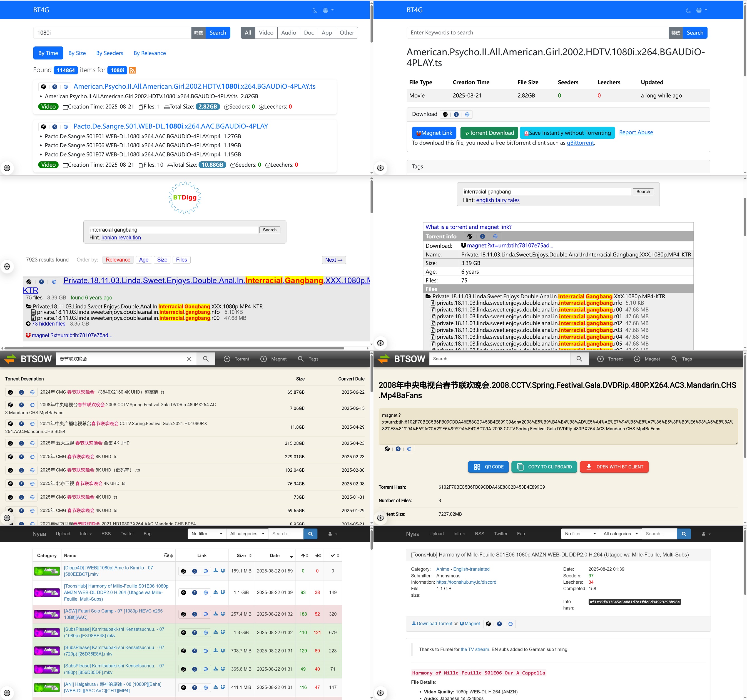
Task: Open user account dropdown in right Nyaa navbar
Action: point(706,534)
